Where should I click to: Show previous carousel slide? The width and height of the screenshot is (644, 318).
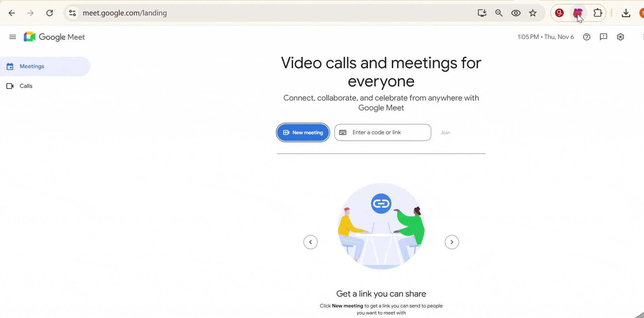click(x=310, y=242)
